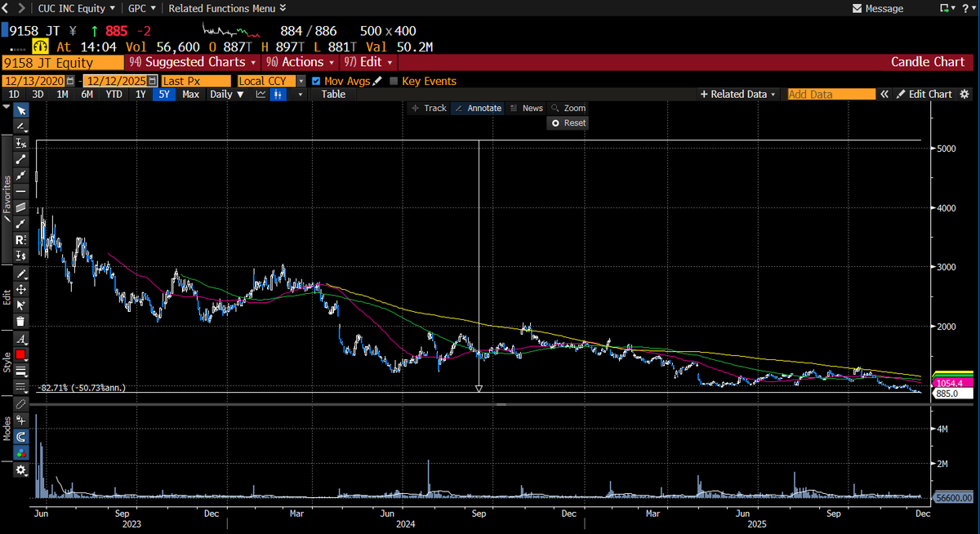Toggle News overlay on chart
This screenshot has width=980, height=534.
[527, 108]
